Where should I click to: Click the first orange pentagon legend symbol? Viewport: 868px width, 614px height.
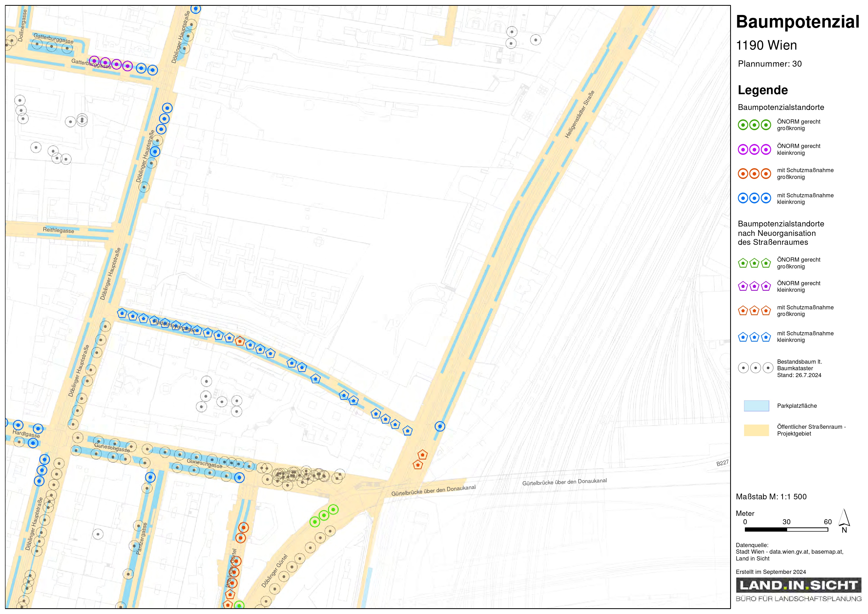click(x=743, y=311)
